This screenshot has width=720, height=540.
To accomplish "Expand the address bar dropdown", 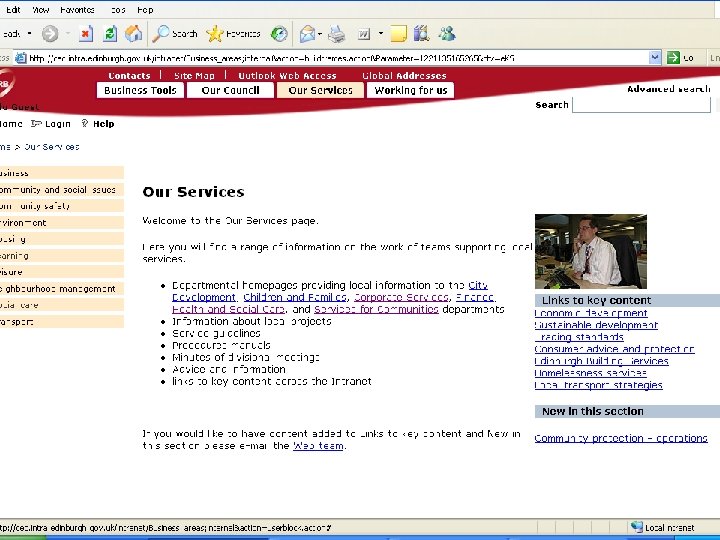I will [655, 58].
